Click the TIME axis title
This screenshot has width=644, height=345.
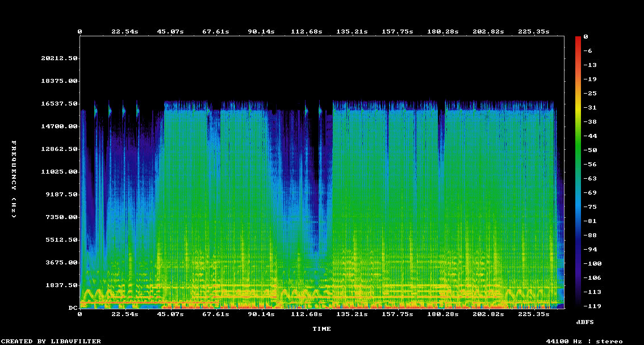coord(321,329)
